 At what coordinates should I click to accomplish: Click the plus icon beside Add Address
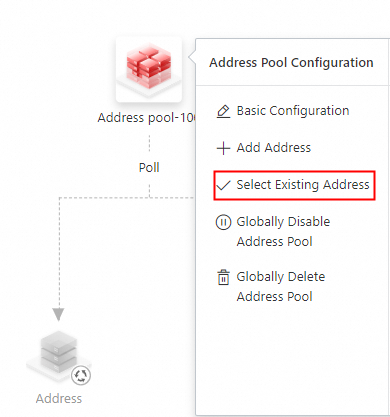(x=223, y=148)
